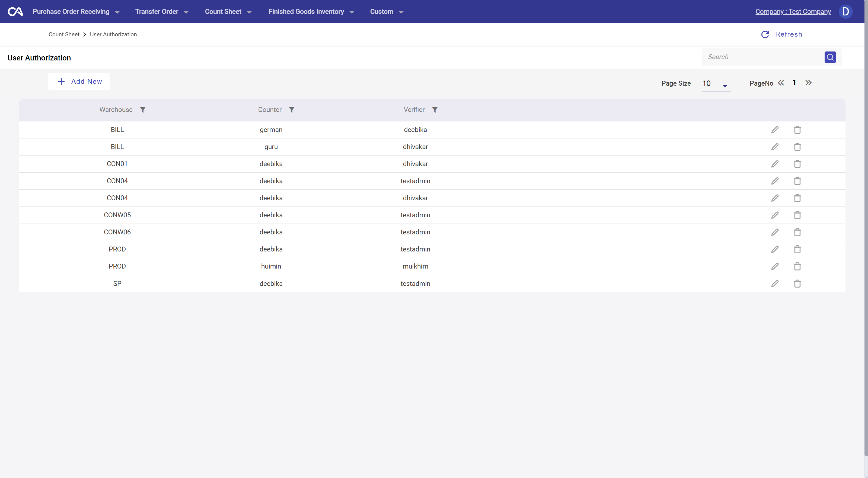Delete the CONW05 row
Image resolution: width=868 pixels, height=478 pixels.
tap(797, 215)
